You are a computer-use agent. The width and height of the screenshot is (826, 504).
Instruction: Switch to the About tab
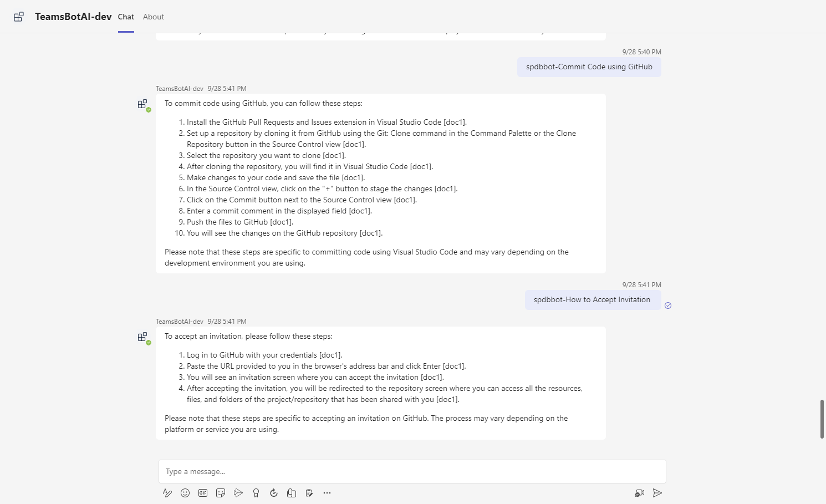(x=154, y=17)
